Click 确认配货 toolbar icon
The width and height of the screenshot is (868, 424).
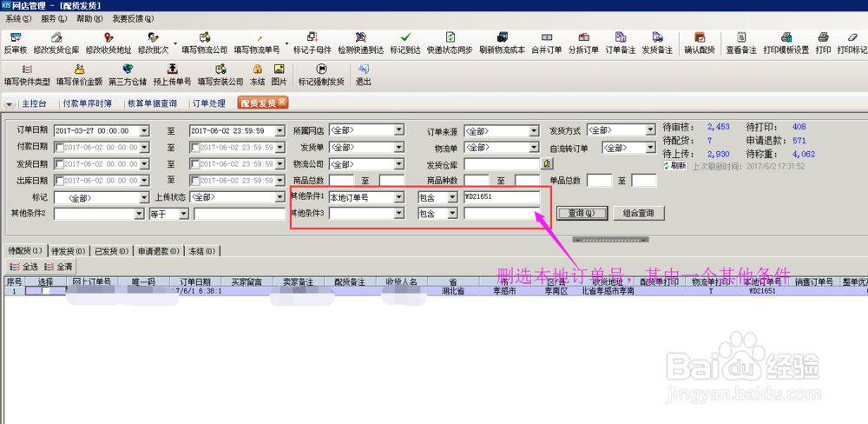pyautogui.click(x=700, y=37)
